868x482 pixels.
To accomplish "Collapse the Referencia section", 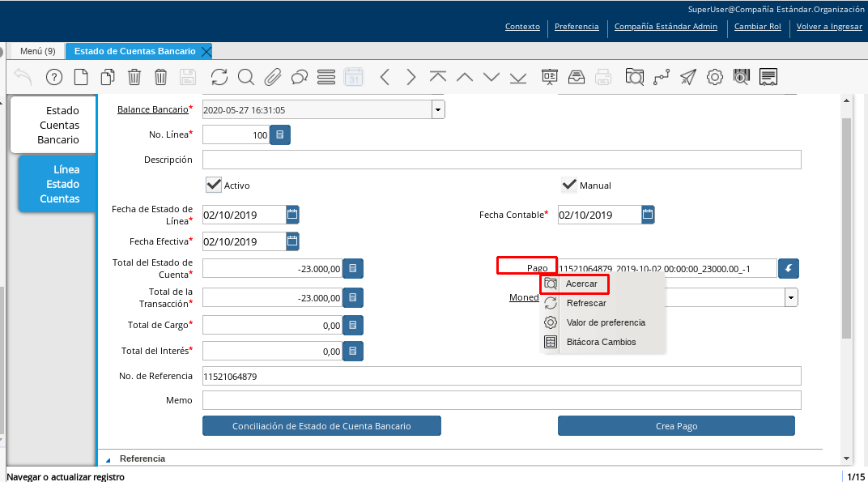I will point(108,459).
